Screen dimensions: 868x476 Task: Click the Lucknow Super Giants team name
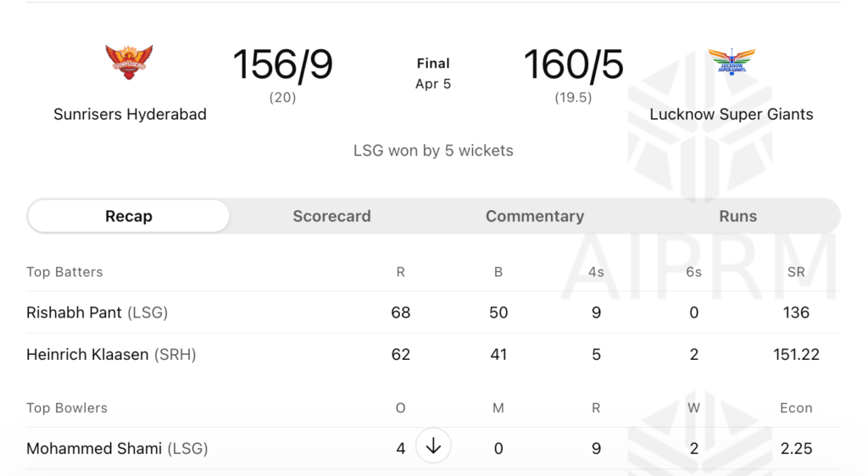[731, 114]
